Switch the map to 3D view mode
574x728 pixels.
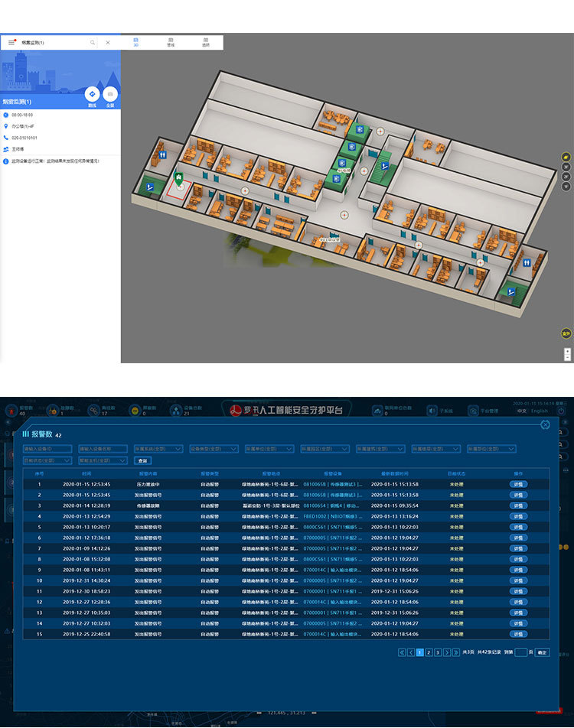(x=135, y=42)
